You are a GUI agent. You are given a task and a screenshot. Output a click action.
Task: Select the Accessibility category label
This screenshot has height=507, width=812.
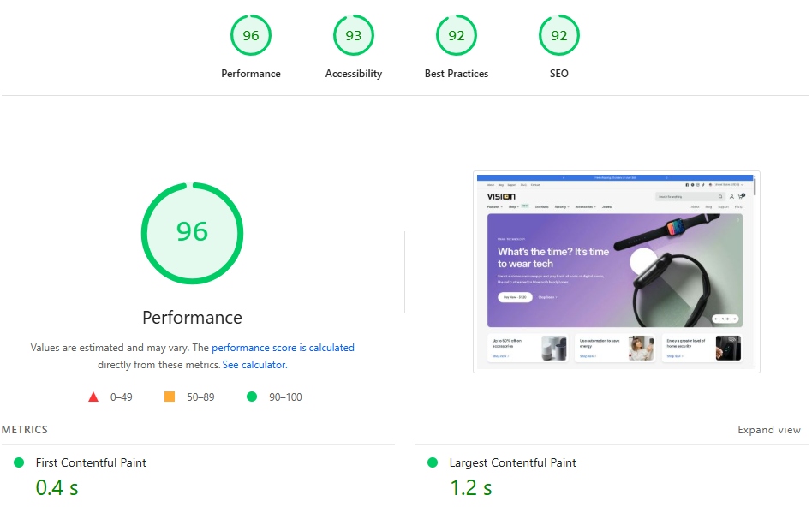tap(354, 74)
